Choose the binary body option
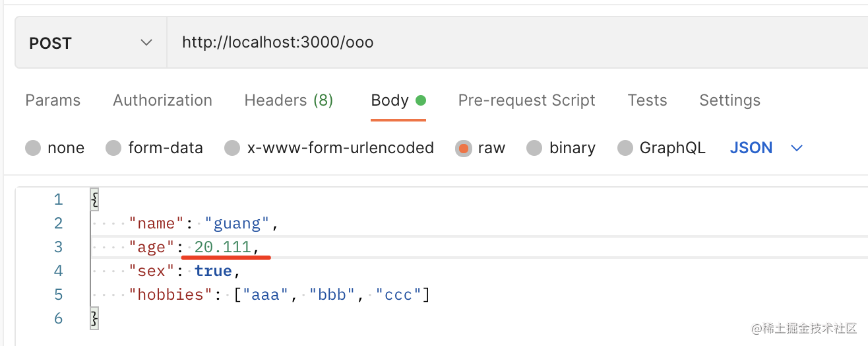Screen dimensions: 868x346 point(534,148)
